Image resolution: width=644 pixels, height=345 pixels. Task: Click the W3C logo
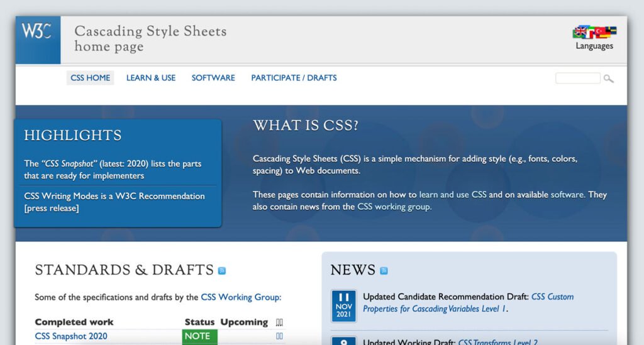(38, 40)
